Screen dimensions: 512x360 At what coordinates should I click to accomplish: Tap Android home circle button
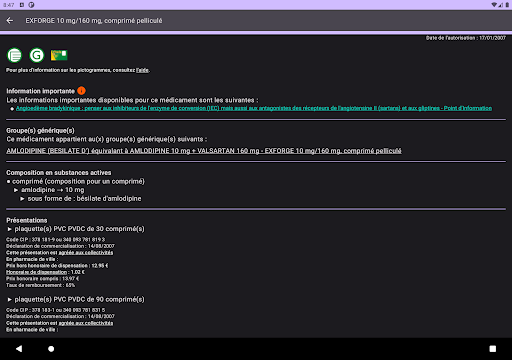pyautogui.click(x=51, y=349)
